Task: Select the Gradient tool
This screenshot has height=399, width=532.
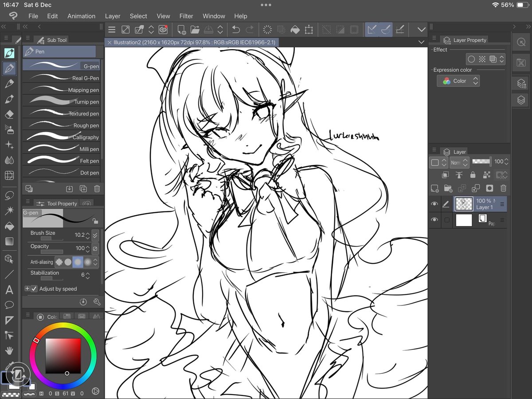Action: 9,241
